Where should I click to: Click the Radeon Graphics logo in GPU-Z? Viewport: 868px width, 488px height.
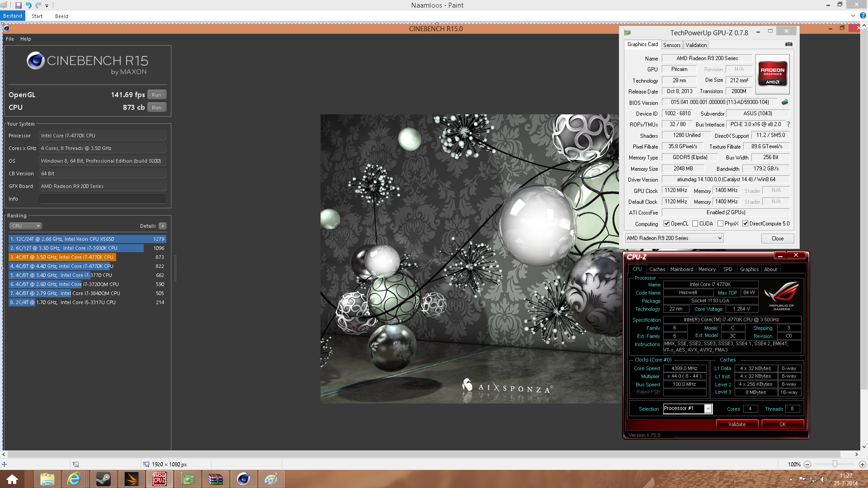(x=773, y=74)
